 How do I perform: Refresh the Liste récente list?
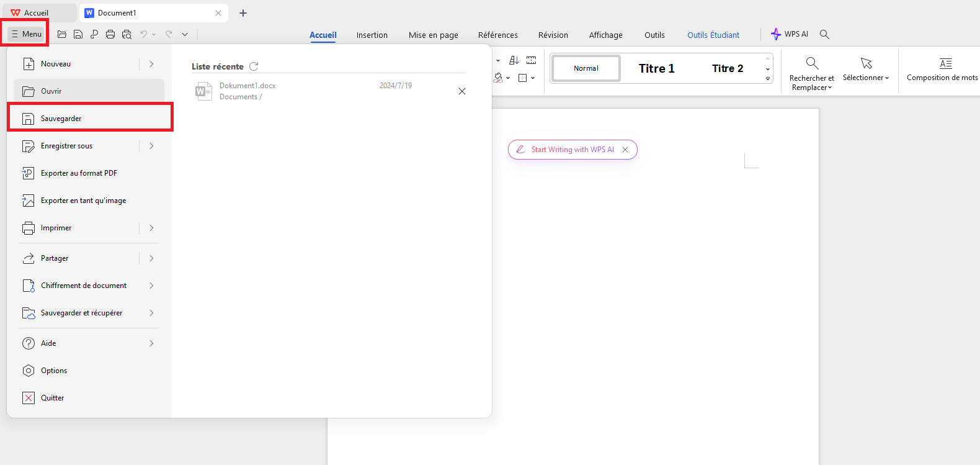(x=254, y=66)
